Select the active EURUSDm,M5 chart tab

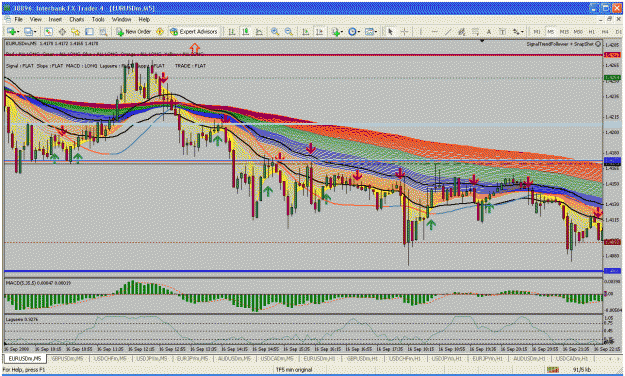(x=25, y=359)
